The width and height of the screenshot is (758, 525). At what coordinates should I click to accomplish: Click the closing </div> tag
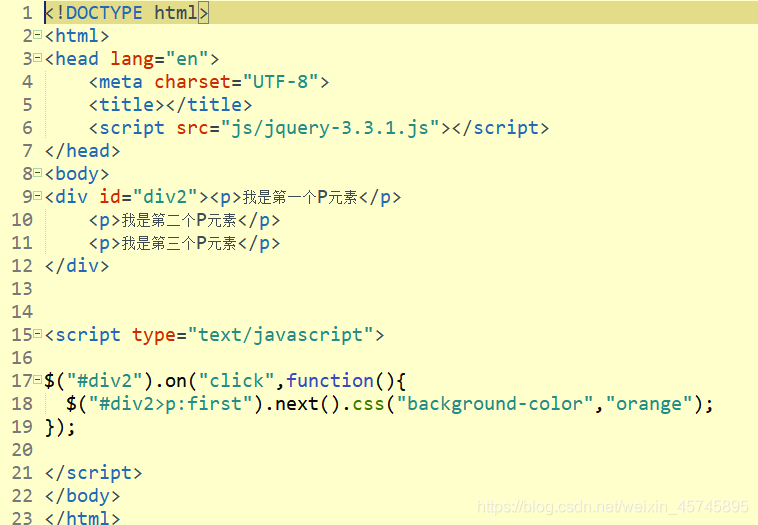pyautogui.click(x=77, y=266)
